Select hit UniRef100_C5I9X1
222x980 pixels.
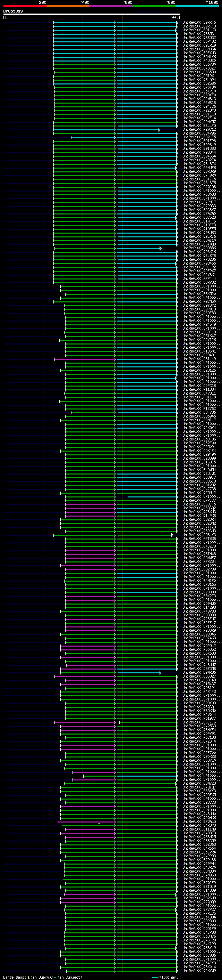(x=199, y=76)
